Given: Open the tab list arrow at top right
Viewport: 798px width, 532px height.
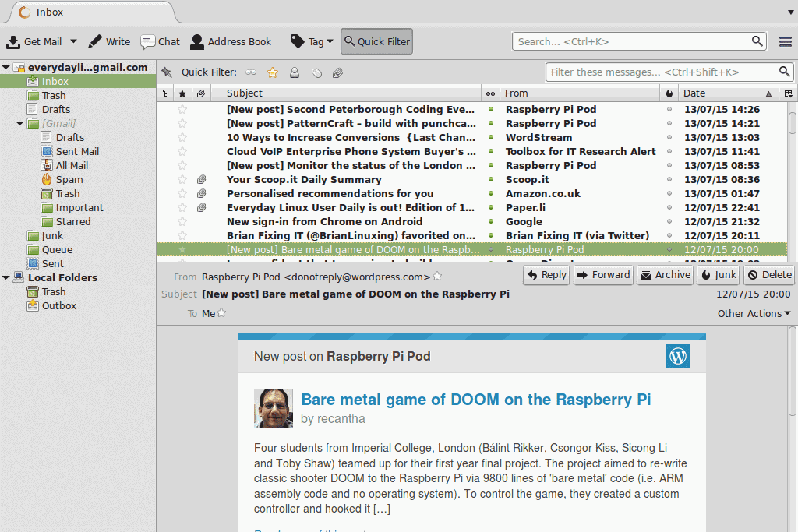Looking at the screenshot, I should 791,12.
